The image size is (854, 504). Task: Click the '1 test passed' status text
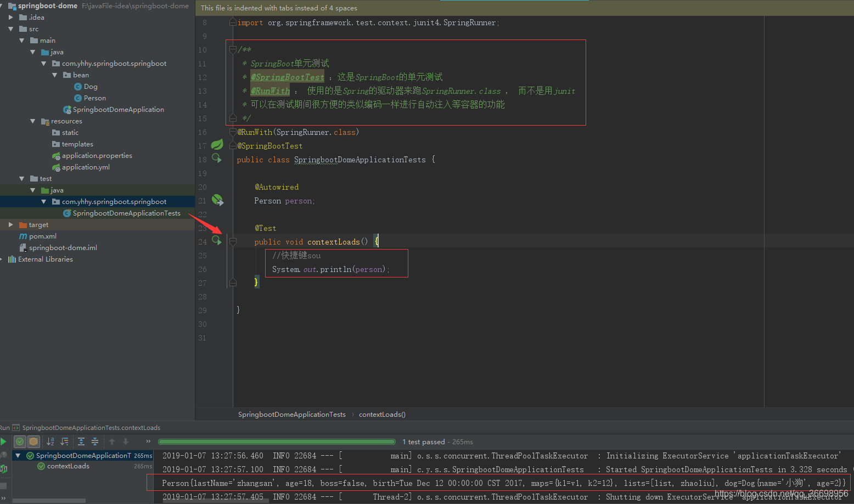(424, 441)
